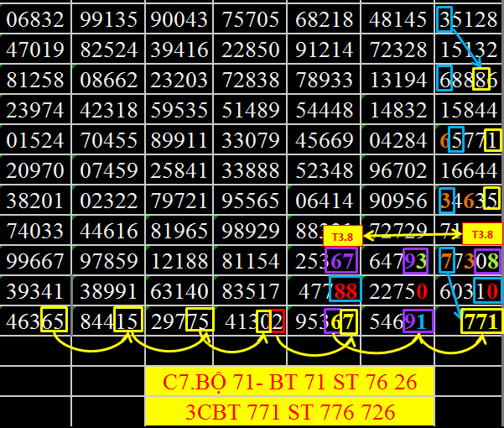The height and width of the screenshot is (428, 504).
Task: Click the yellow banner reading 3CBT 771
Action: click(x=289, y=412)
